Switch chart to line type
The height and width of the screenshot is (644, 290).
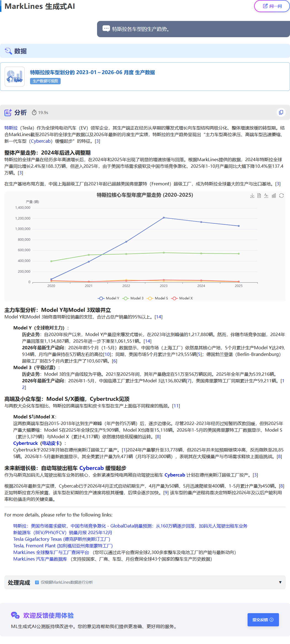point(266,196)
